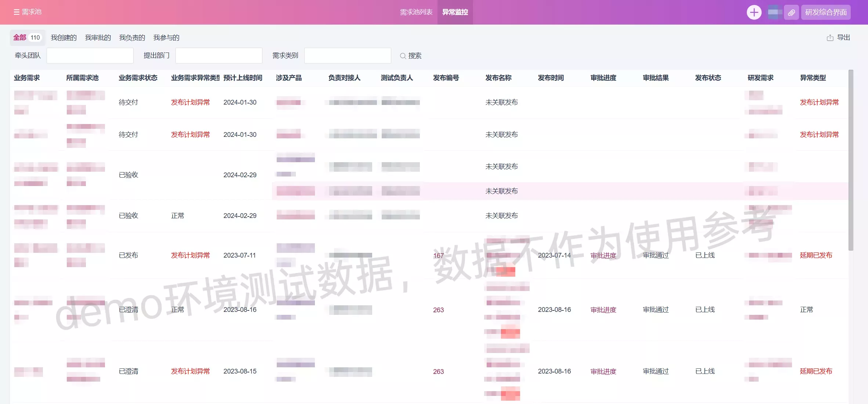Click the paperclip attachment icon
The height and width of the screenshot is (404, 868).
coord(791,12)
